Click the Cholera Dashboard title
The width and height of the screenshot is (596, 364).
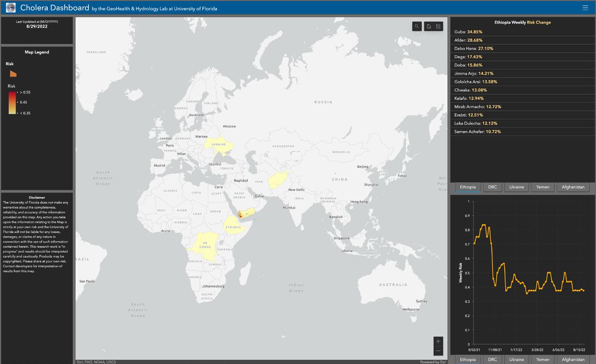55,8
